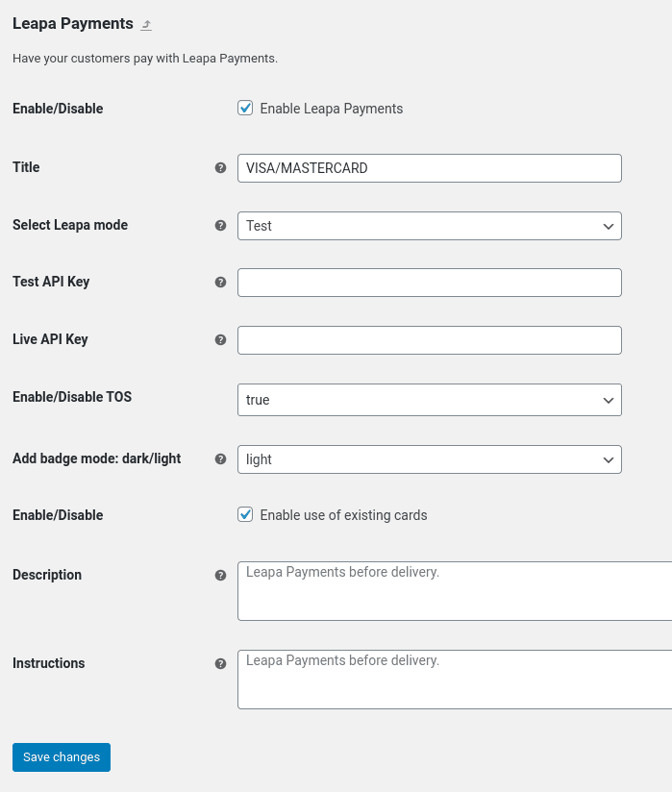Toggle Enable use of existing cards checkbox
The image size is (672, 792).
[245, 514]
